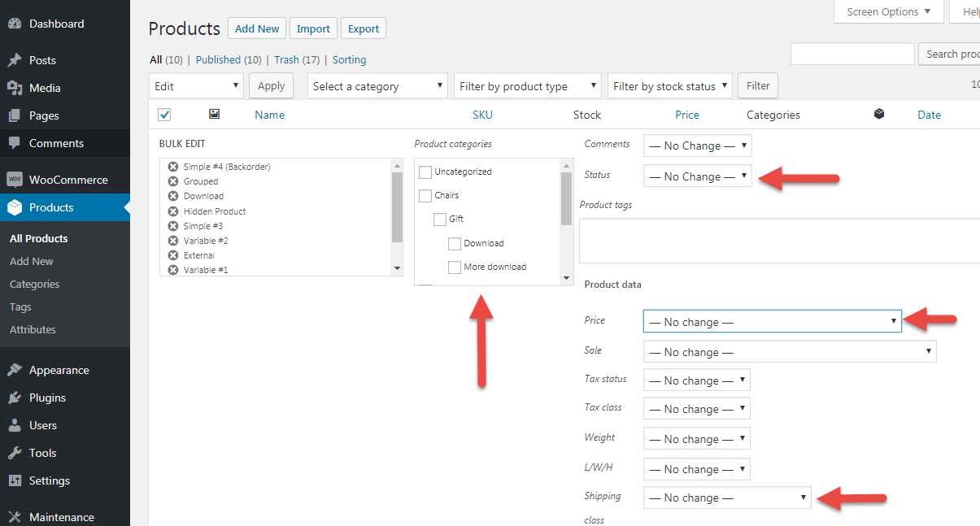The width and height of the screenshot is (980, 526).
Task: Click the Appearance brush icon
Action: coord(15,370)
